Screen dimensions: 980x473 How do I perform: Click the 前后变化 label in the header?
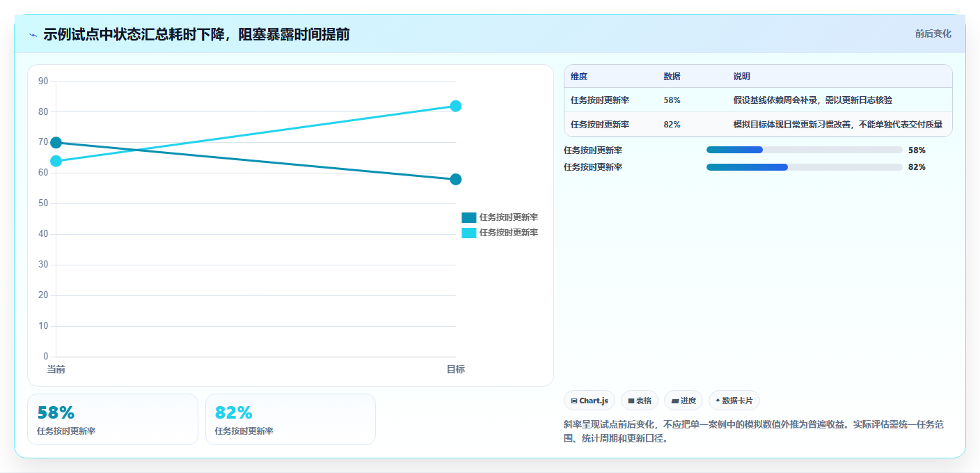[933, 34]
